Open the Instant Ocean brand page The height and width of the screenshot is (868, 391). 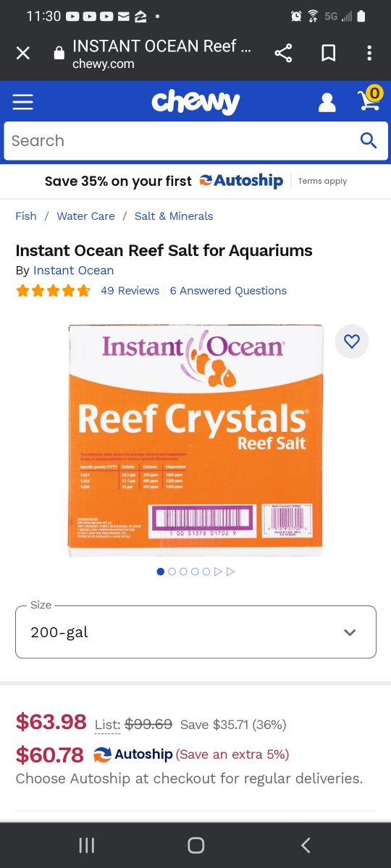click(x=73, y=271)
